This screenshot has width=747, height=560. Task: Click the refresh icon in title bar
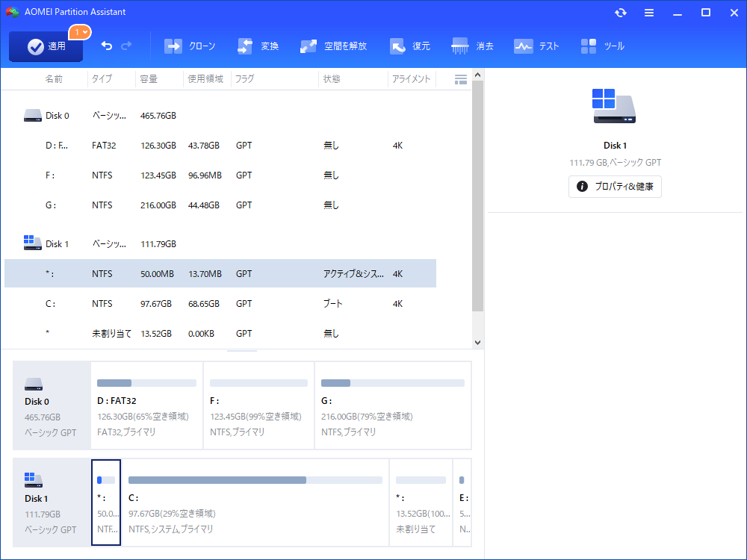621,13
